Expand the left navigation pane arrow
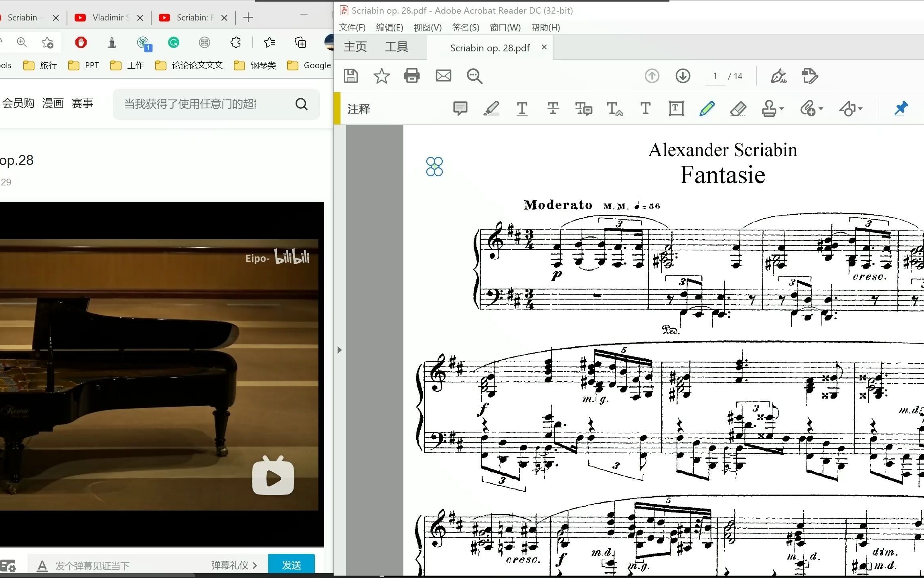Screen dimensions: 924x578 pyautogui.click(x=340, y=350)
